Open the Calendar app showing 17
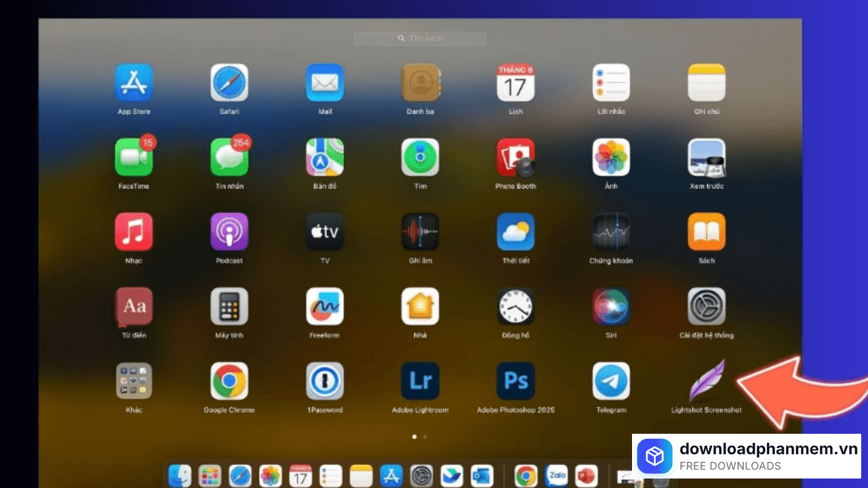 [515, 83]
